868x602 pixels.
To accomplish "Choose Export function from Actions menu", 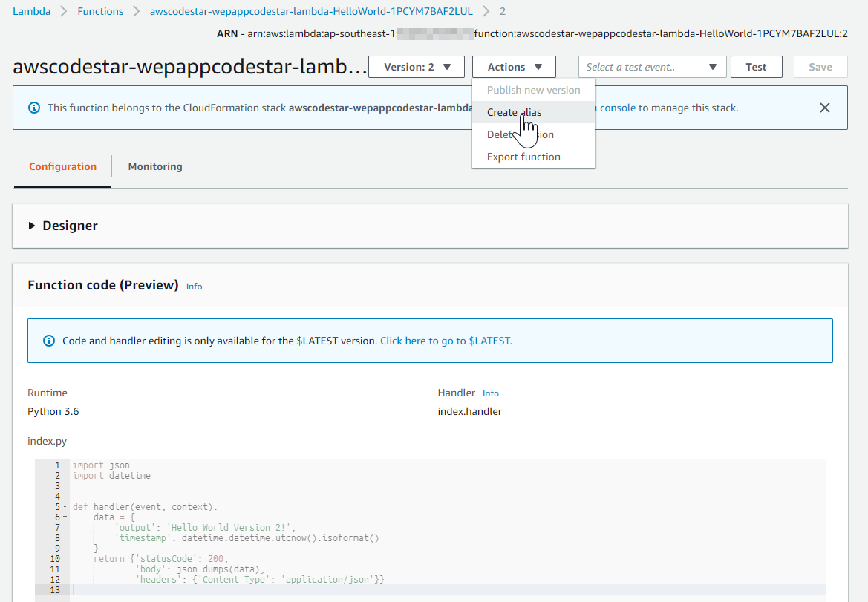I will [534, 157].
